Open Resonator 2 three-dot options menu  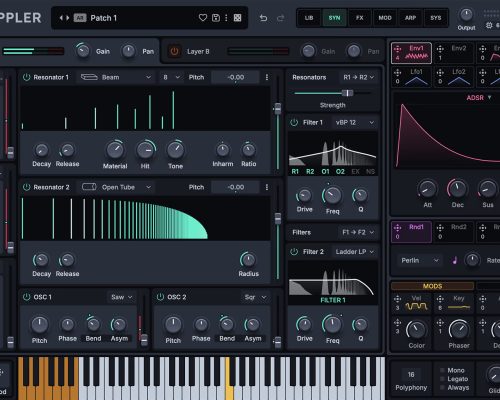pyautogui.click(x=267, y=187)
